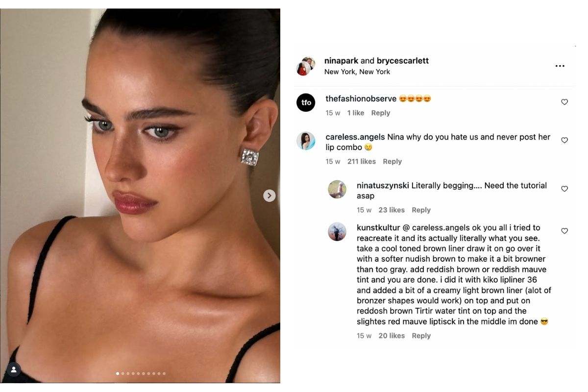Visit the brycescarlett profile link
This screenshot has height=392, width=588.
[x=402, y=61]
